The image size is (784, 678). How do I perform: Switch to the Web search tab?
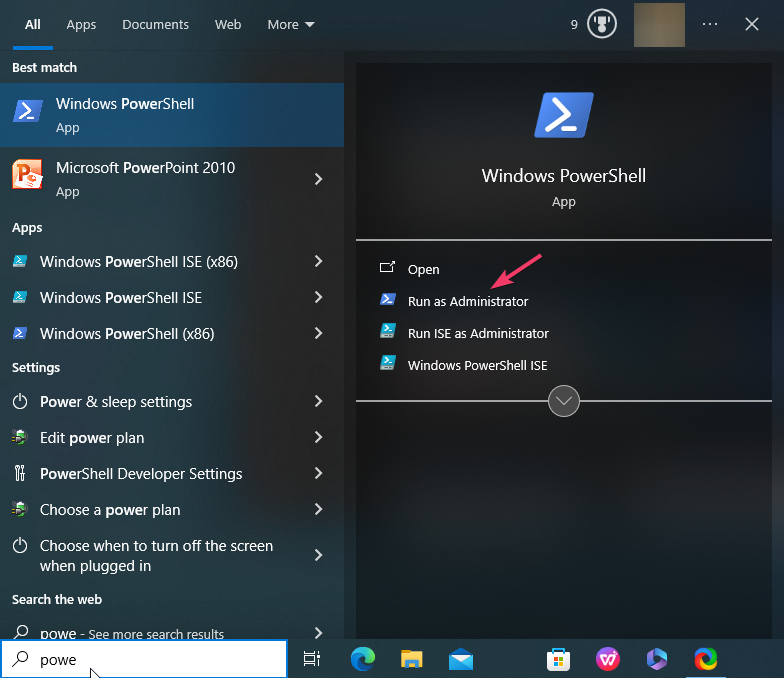pos(228,24)
